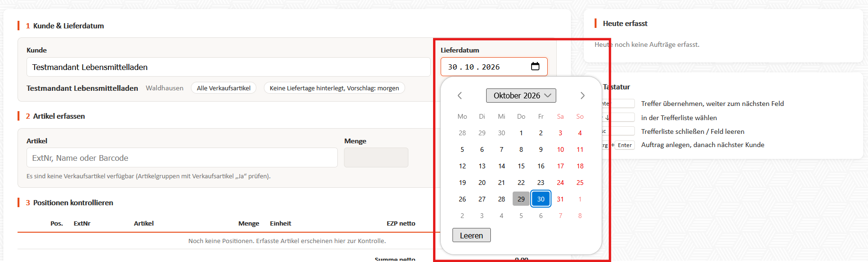
Task: Click the Menge input field
Action: 376,157
